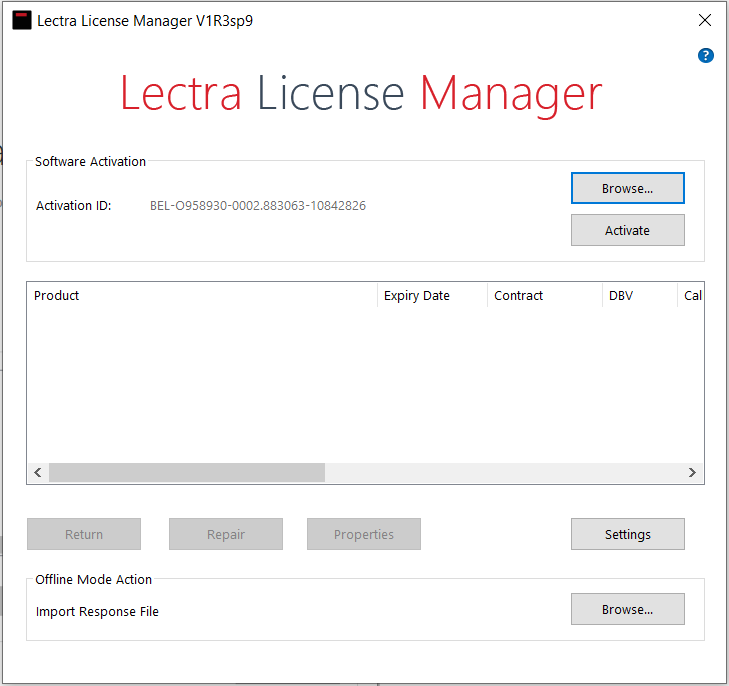Open the Settings dialog
Viewport: 729px width, 686px height.
(627, 534)
